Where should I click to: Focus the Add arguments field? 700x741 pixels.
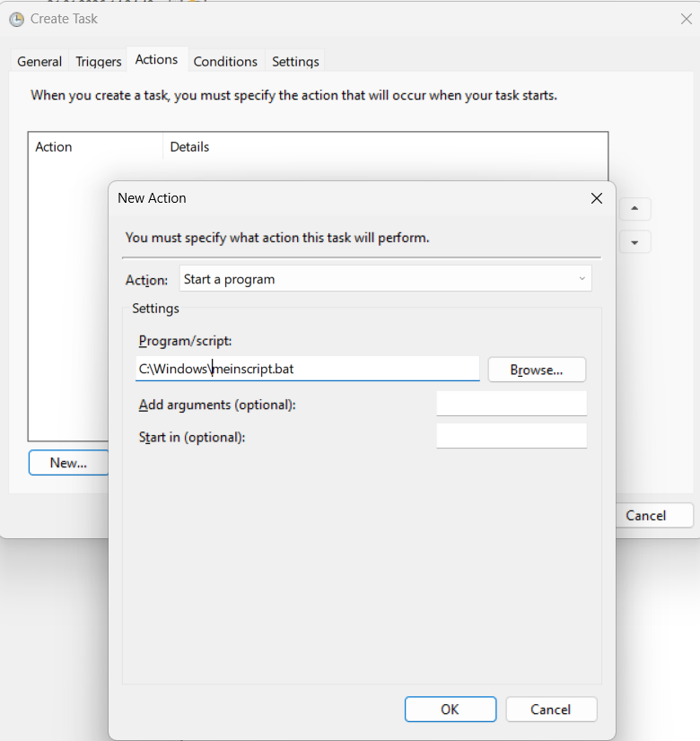[x=512, y=404]
